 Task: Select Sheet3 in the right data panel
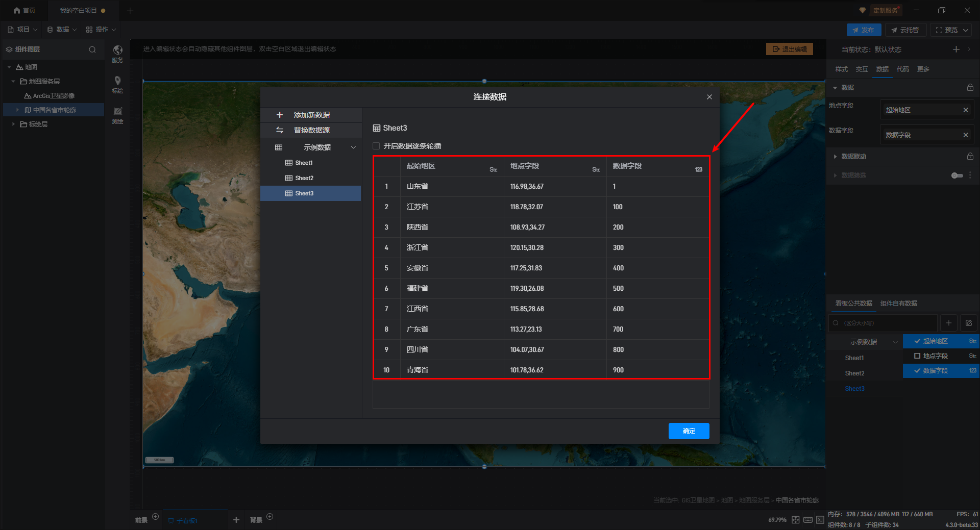point(854,389)
